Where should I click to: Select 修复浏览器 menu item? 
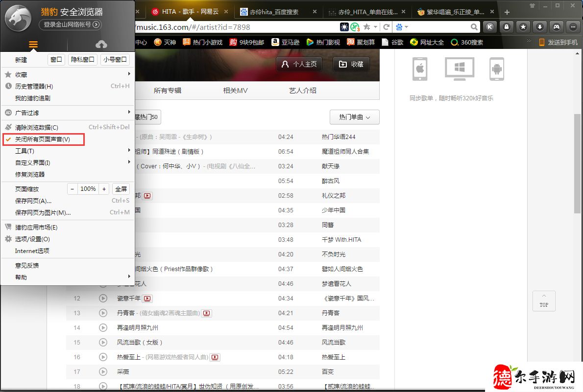tap(67, 174)
